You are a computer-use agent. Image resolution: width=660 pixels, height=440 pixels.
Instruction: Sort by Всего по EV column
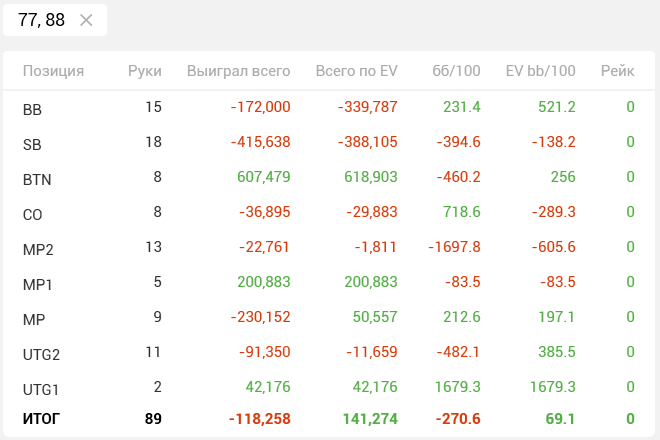356,71
